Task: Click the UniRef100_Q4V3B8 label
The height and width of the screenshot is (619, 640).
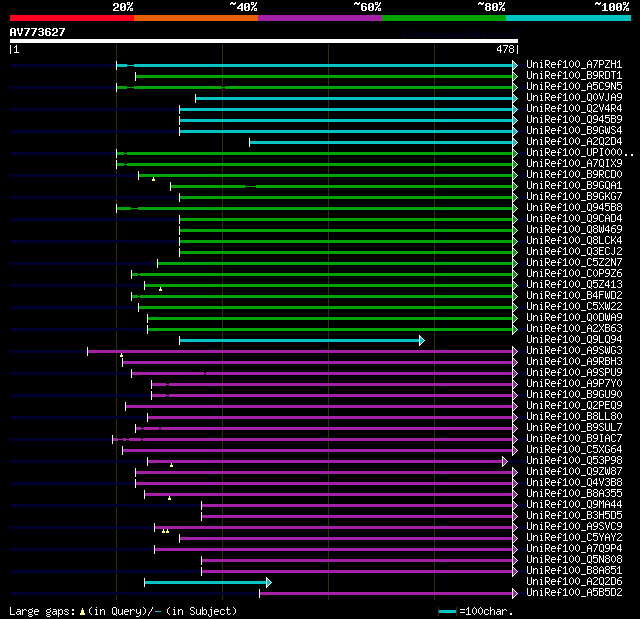Action: pyautogui.click(x=574, y=483)
